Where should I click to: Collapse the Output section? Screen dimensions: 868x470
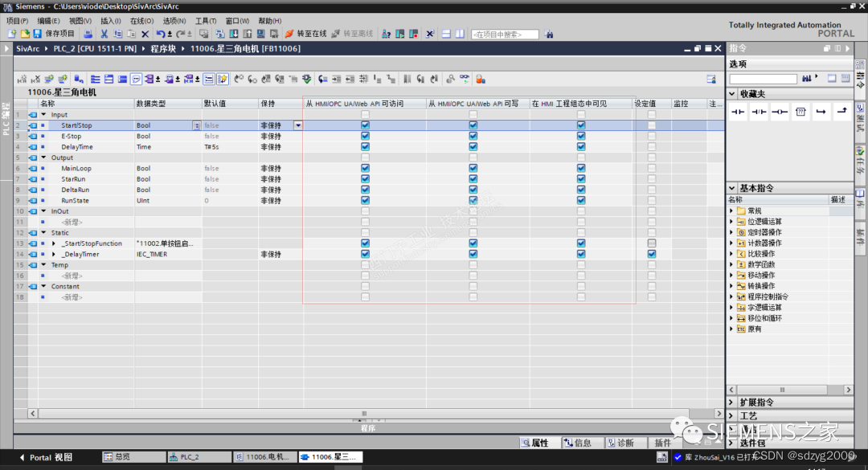[x=43, y=157]
